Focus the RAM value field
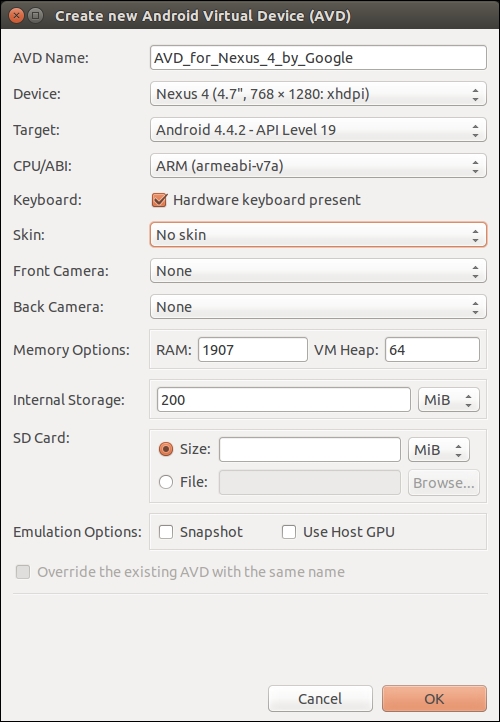Image resolution: width=500 pixels, height=722 pixels. coord(253,350)
